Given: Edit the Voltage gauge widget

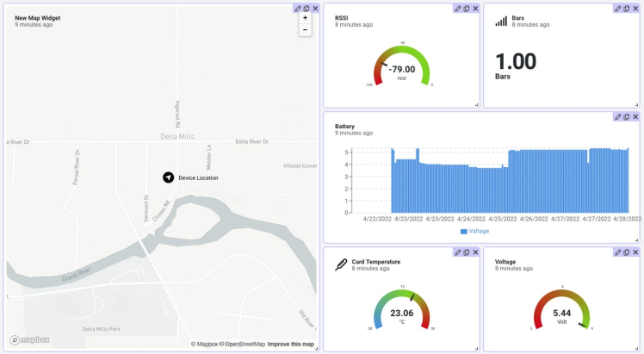Looking at the screenshot, I should tap(617, 252).
